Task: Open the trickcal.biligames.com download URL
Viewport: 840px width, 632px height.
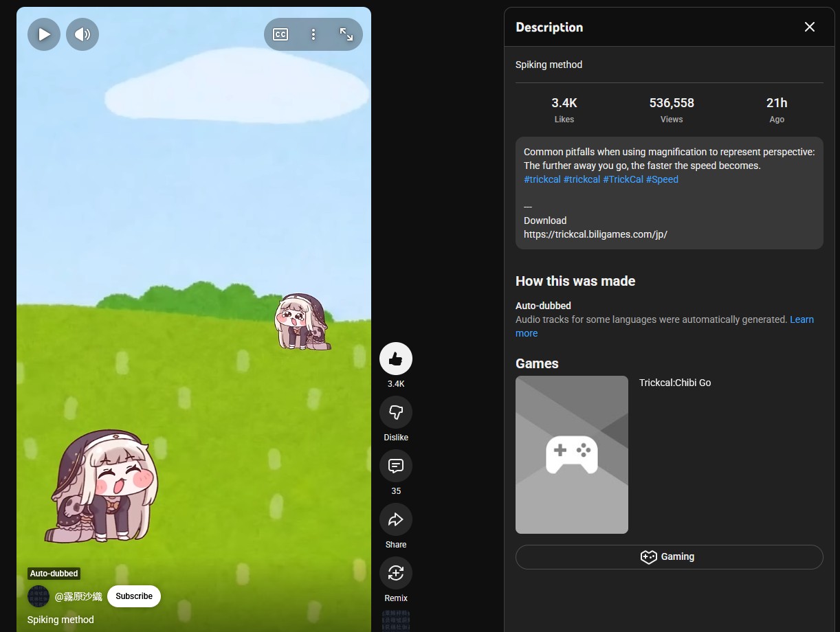Action: coord(595,234)
